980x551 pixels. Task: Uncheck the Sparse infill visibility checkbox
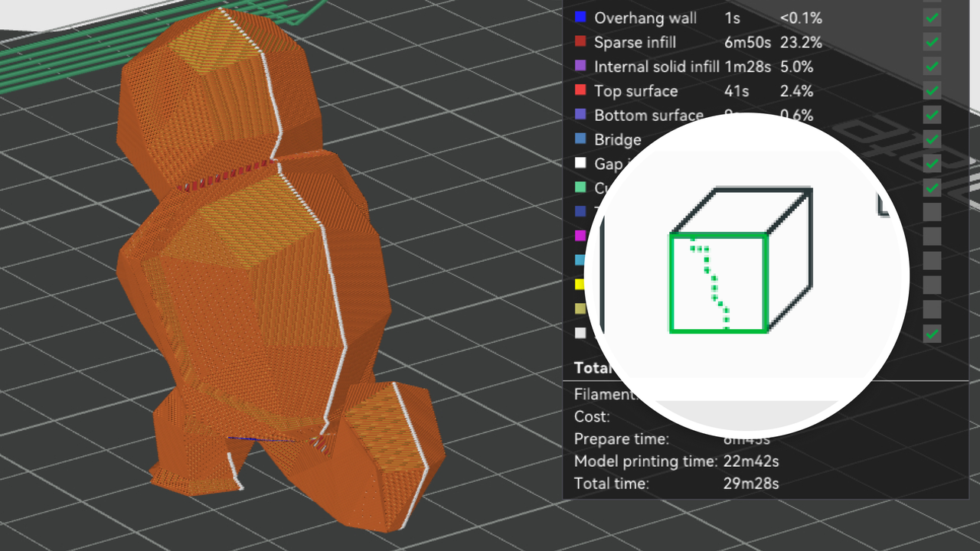coord(932,42)
